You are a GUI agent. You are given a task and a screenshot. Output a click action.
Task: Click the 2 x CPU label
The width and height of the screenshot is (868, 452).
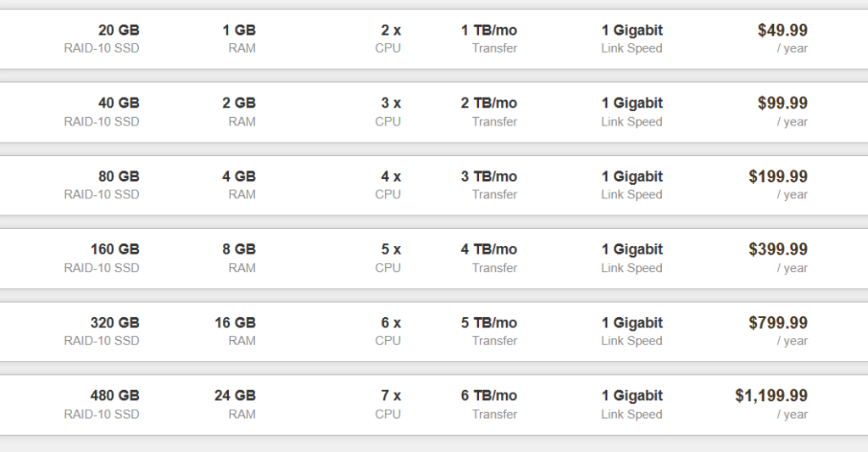click(x=388, y=38)
